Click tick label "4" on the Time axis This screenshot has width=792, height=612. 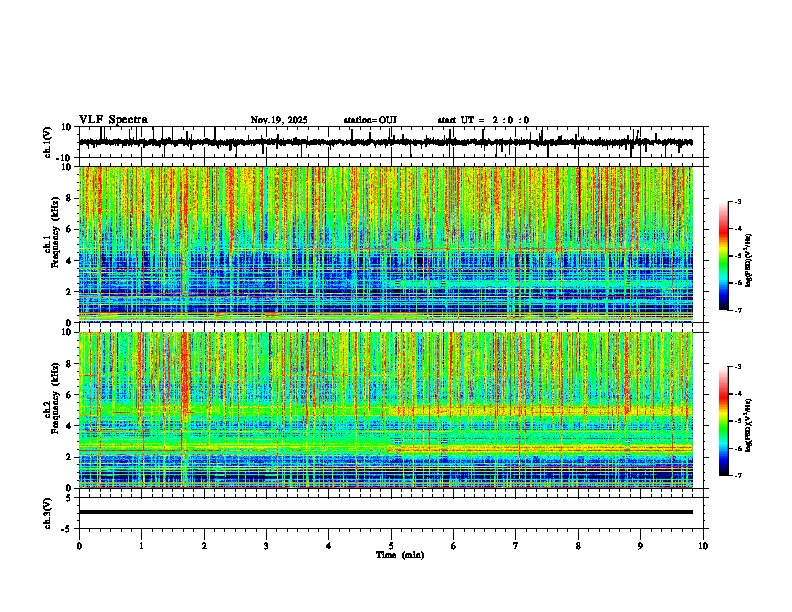point(329,546)
